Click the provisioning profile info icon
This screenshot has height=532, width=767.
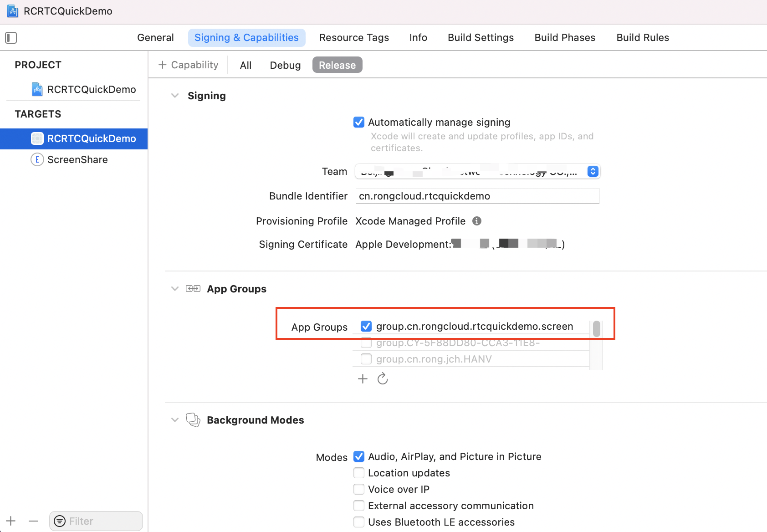point(477,221)
